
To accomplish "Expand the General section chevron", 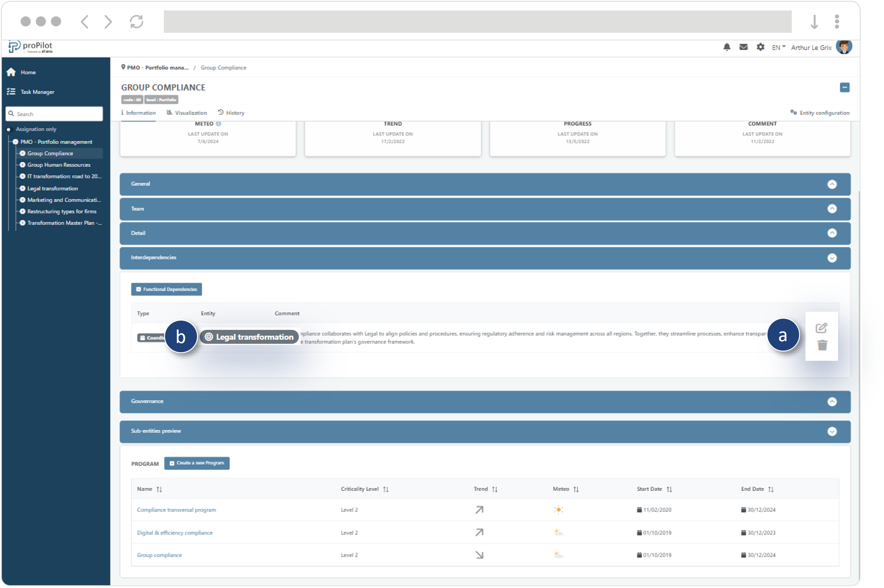I will tap(832, 184).
